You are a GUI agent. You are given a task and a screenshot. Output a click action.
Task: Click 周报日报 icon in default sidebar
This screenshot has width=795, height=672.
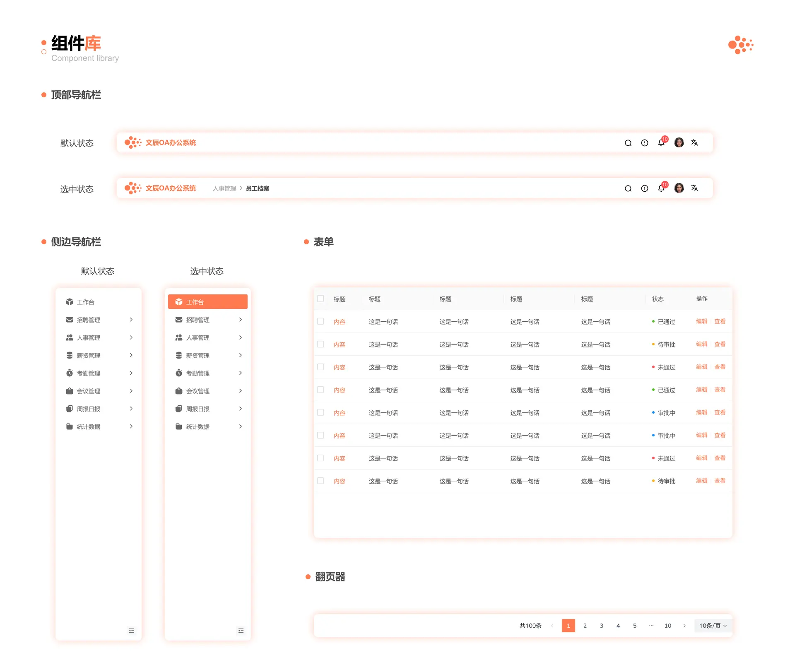tap(70, 409)
